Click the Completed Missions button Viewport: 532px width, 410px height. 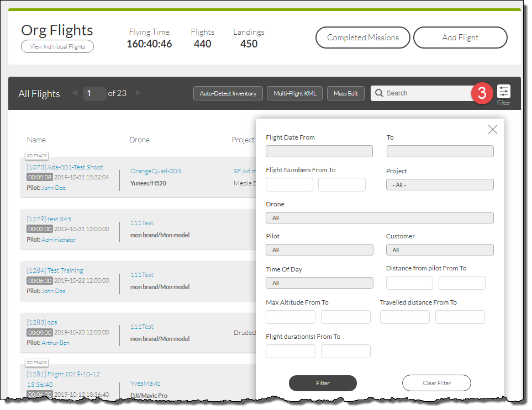[x=362, y=38]
